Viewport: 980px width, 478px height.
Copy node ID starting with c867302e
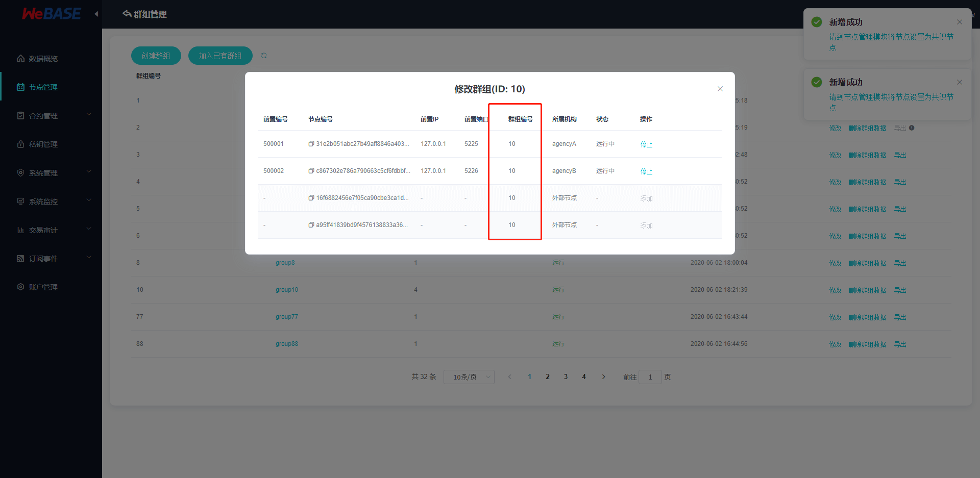[311, 171]
